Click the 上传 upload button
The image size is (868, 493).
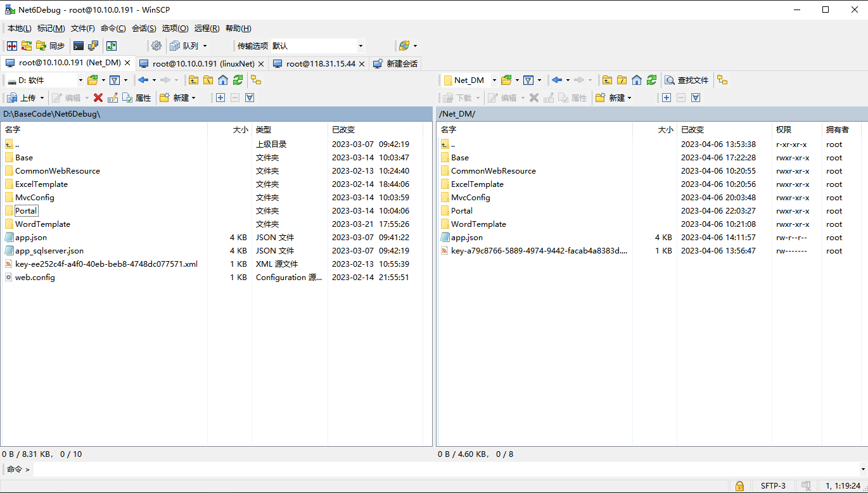pos(22,98)
